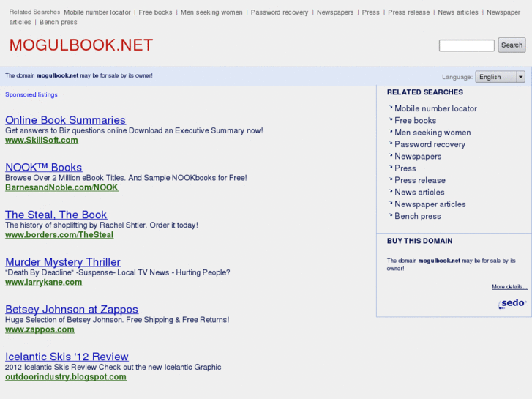Viewport: 532px width, 399px height.
Task: Visit www.SkillSoft.com link
Action: (42, 141)
